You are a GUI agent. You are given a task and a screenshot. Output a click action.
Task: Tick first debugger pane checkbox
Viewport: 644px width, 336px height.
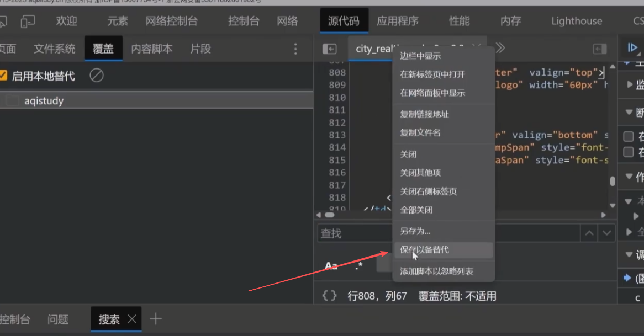coord(629,136)
